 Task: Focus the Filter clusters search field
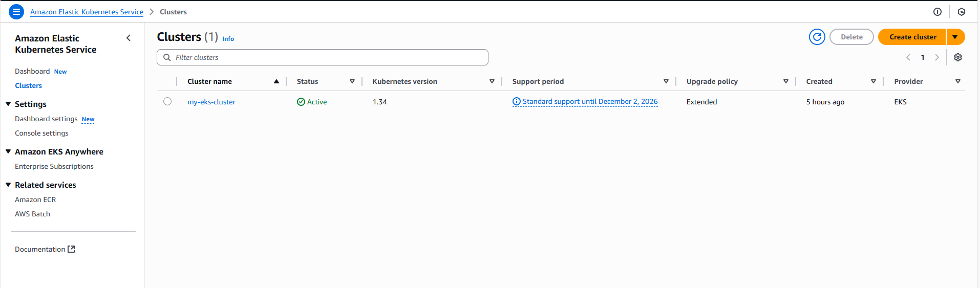coord(328,57)
